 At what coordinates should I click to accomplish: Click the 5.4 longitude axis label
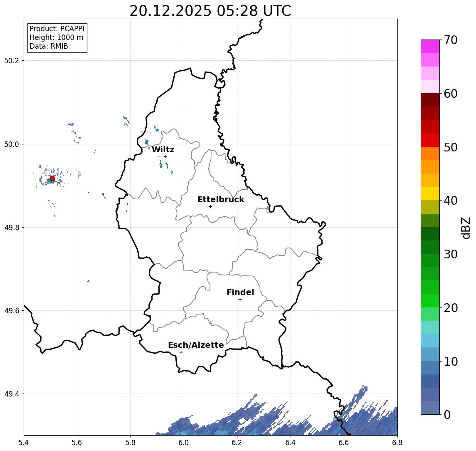coord(24,443)
